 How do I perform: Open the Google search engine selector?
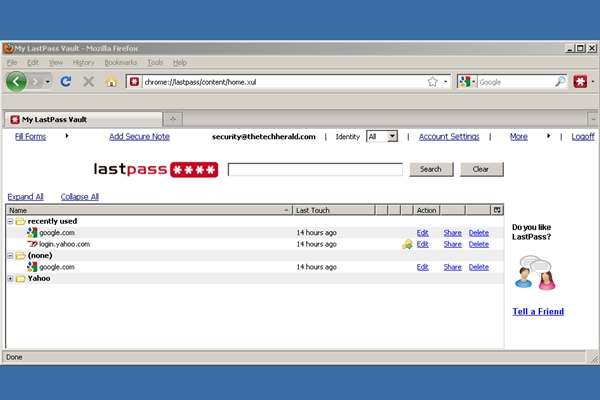tap(467, 82)
